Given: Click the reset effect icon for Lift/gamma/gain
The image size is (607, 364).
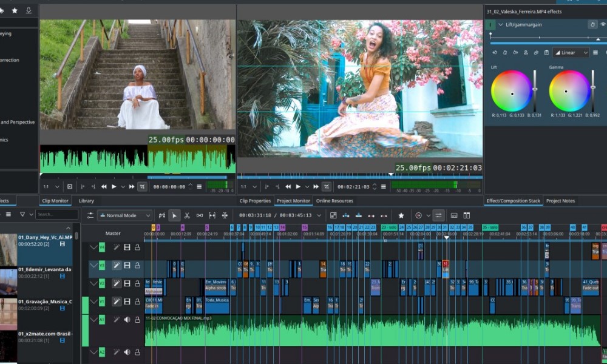Looking at the screenshot, I should (592, 24).
